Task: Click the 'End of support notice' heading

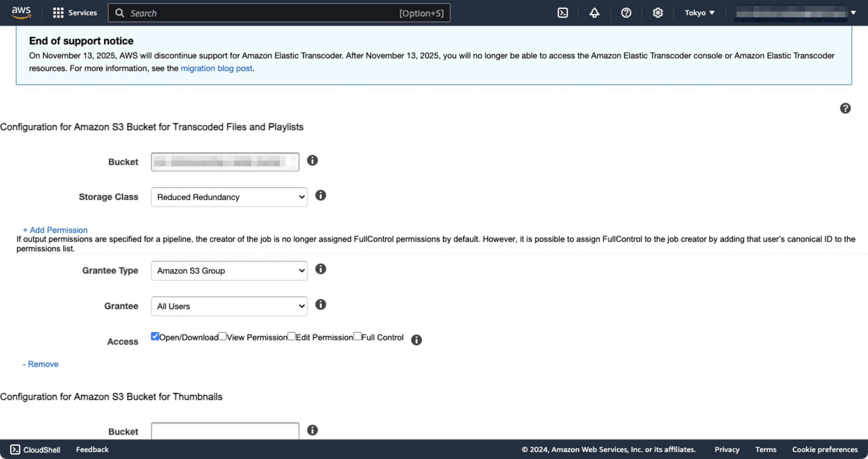Action: 81,41
